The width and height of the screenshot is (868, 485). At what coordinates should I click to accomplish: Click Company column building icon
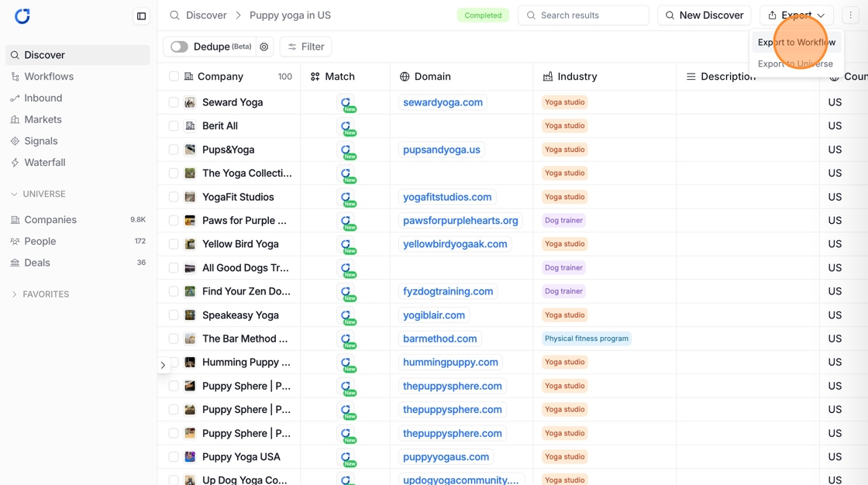coord(189,77)
